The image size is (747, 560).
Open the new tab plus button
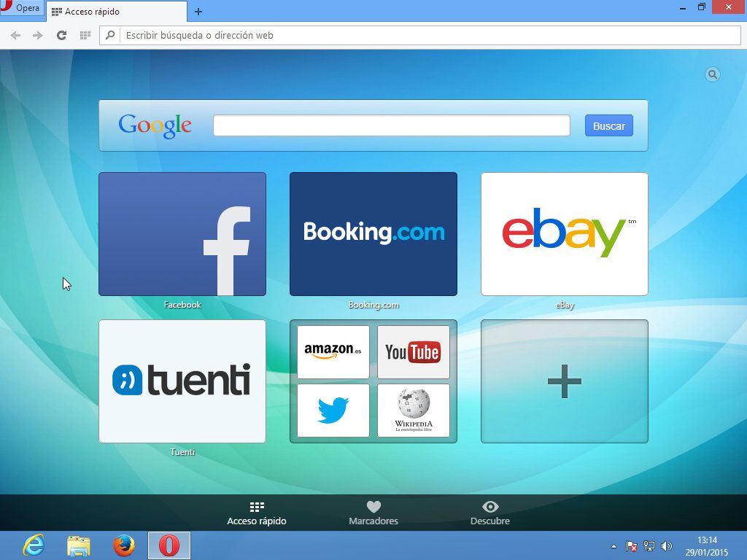click(x=198, y=12)
